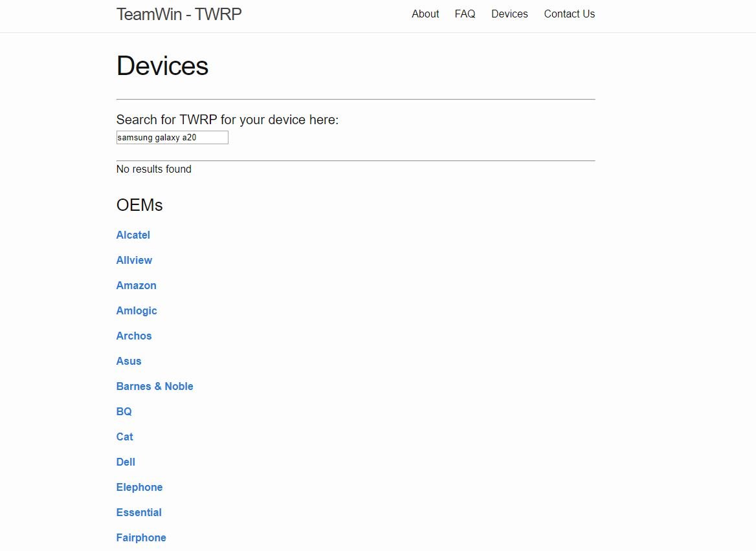Viewport: 756px width, 551px height.
Task: Select the Devices menu item
Action: 509,14
